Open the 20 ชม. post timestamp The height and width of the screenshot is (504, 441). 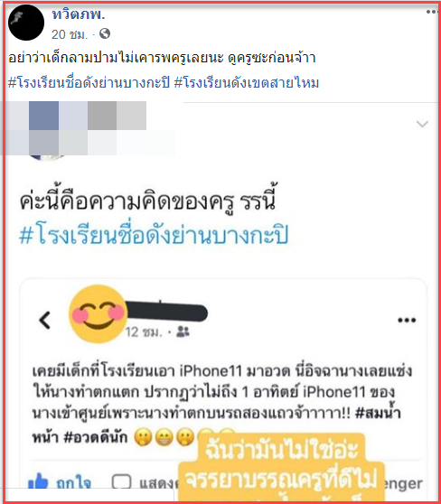coord(70,34)
